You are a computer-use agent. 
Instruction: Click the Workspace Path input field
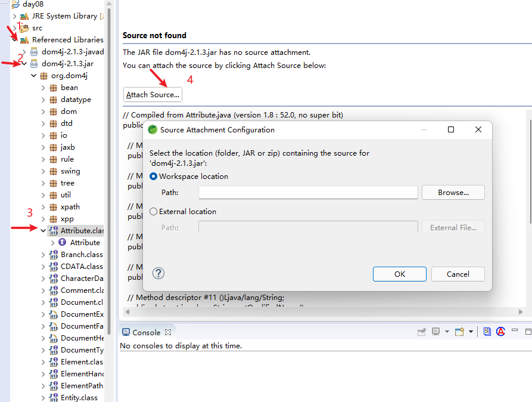pos(308,192)
